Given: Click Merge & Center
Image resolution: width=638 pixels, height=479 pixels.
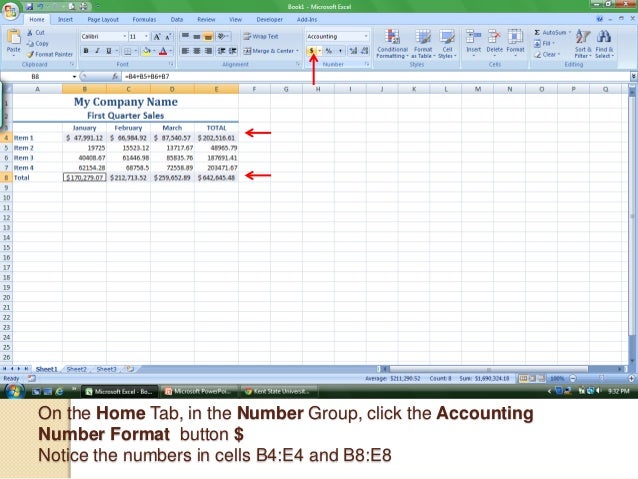Looking at the screenshot, I should [269, 51].
